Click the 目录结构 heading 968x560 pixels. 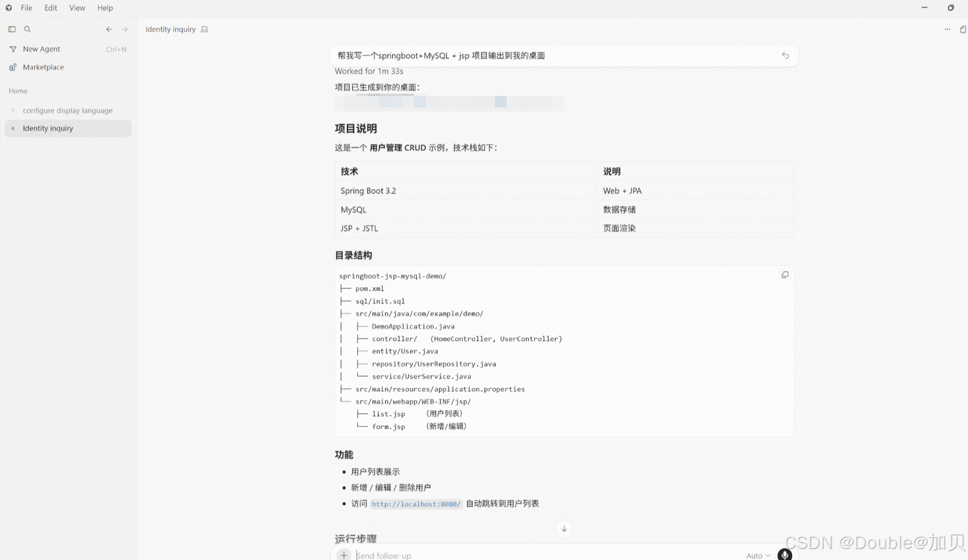353,255
